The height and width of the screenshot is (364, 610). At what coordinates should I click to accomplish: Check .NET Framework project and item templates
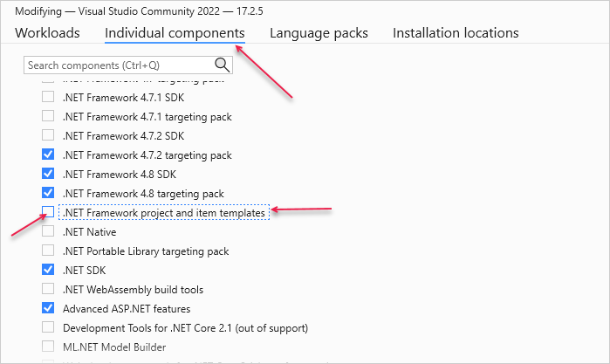tap(48, 212)
